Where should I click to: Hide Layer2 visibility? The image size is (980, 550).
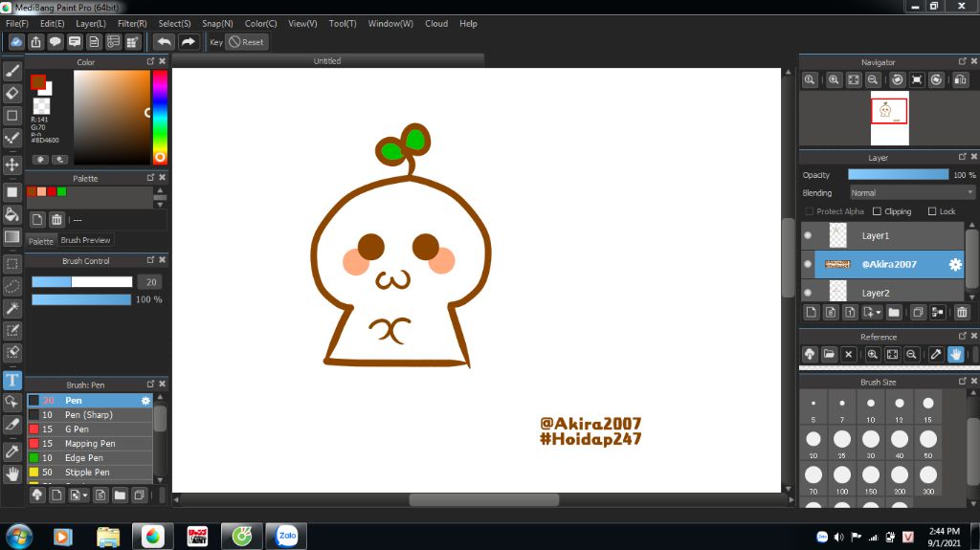[808, 293]
